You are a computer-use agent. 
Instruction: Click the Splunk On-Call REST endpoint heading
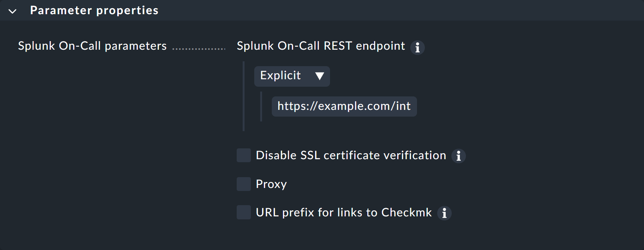click(x=320, y=46)
